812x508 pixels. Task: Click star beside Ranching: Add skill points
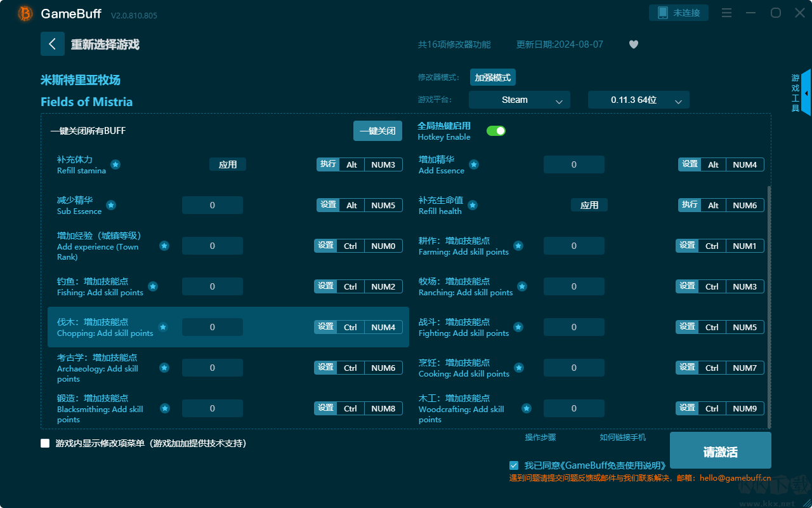[x=522, y=286]
